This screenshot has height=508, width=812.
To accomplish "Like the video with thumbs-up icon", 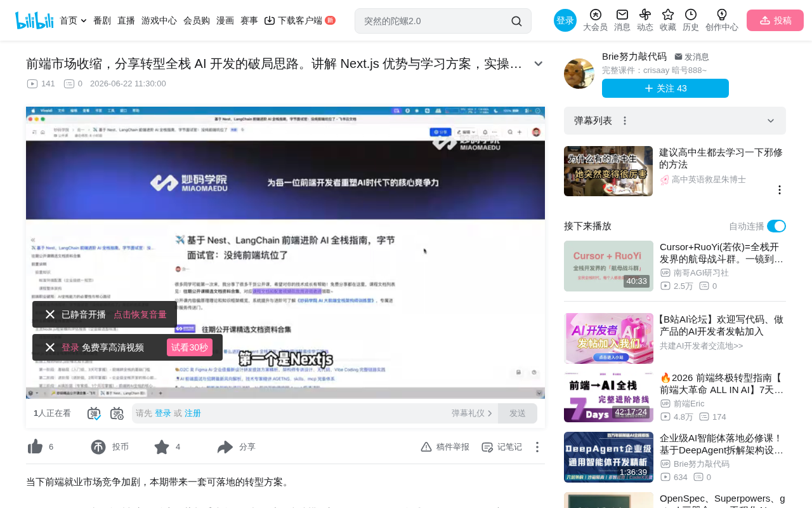I will coord(35,447).
